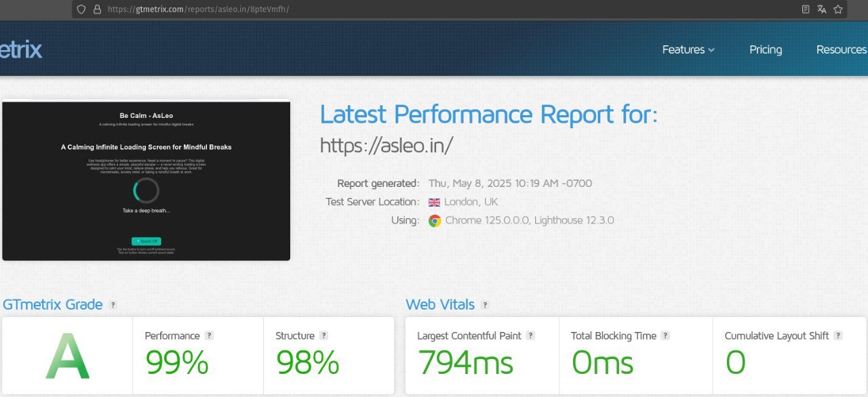Screen dimensions: 868x397
Task: Click the GTmetrix Grade section heading
Action: 53,305
